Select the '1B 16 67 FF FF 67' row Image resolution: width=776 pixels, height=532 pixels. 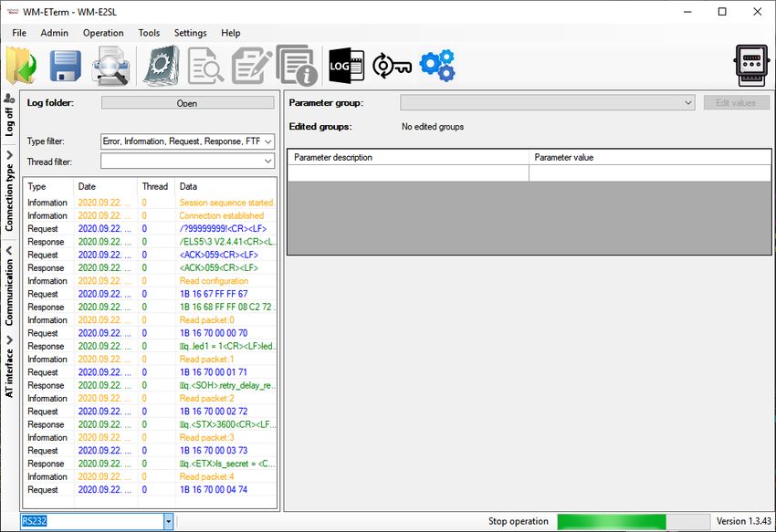pos(150,294)
